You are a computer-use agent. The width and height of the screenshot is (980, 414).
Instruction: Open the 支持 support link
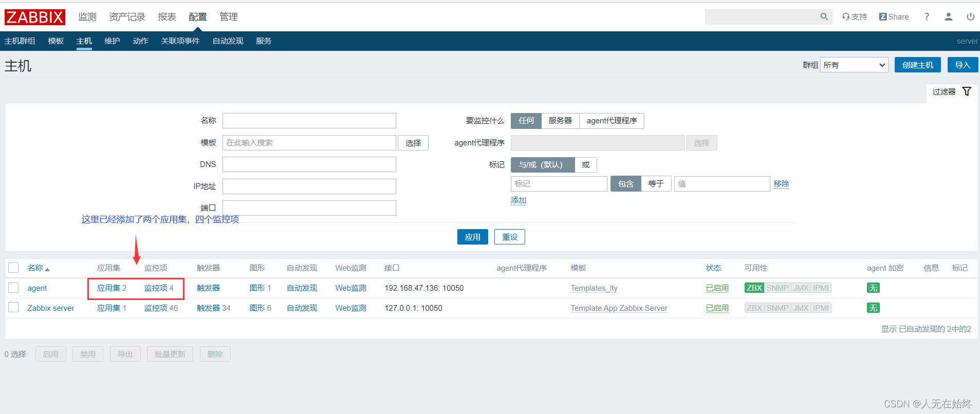coord(855,17)
